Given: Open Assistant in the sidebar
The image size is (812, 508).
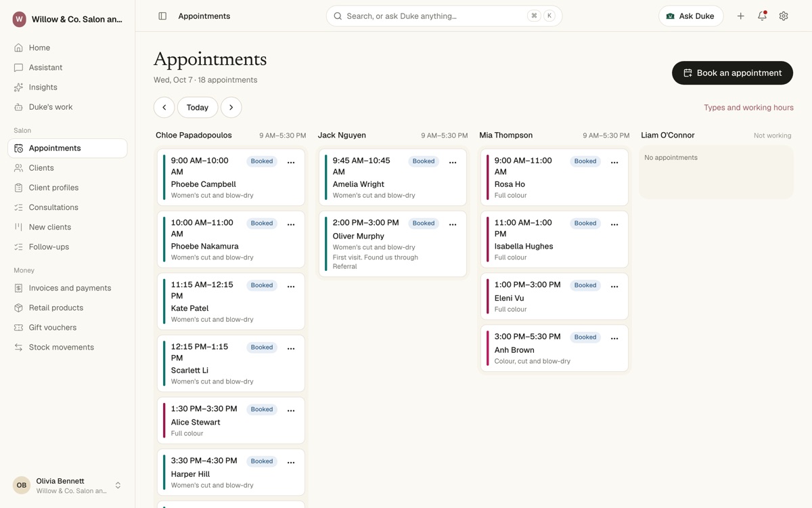Looking at the screenshot, I should (68, 68).
